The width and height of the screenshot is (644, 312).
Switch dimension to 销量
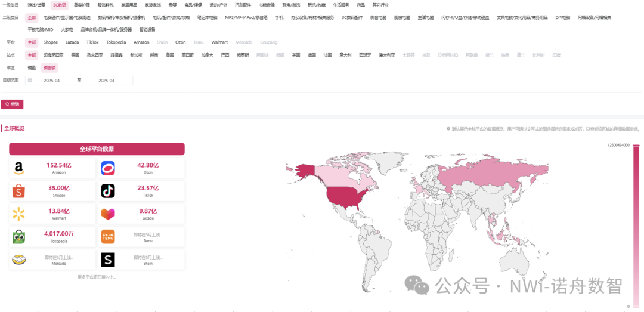pyautogui.click(x=31, y=67)
